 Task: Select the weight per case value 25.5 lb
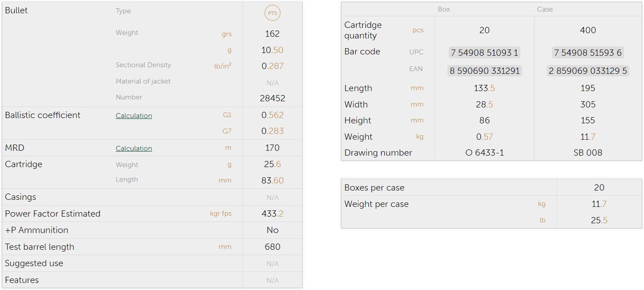click(599, 221)
